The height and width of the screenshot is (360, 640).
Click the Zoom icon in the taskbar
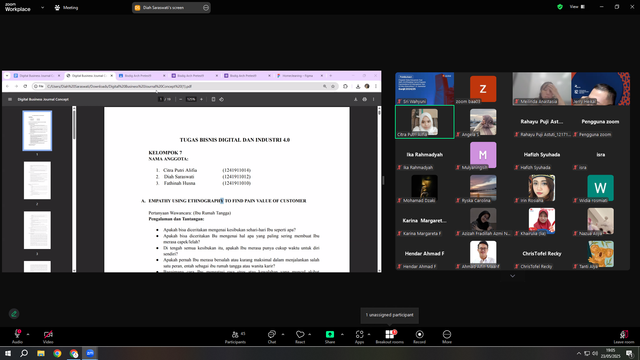click(90, 353)
